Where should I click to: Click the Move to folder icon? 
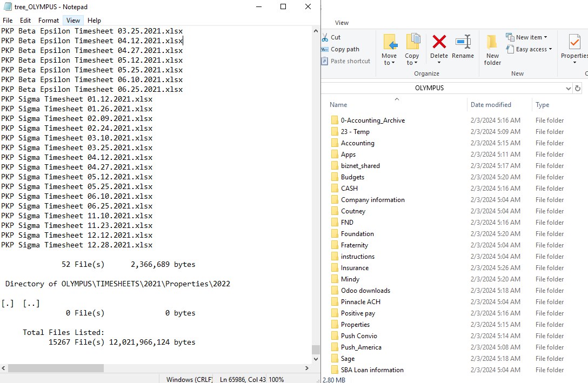click(x=389, y=43)
